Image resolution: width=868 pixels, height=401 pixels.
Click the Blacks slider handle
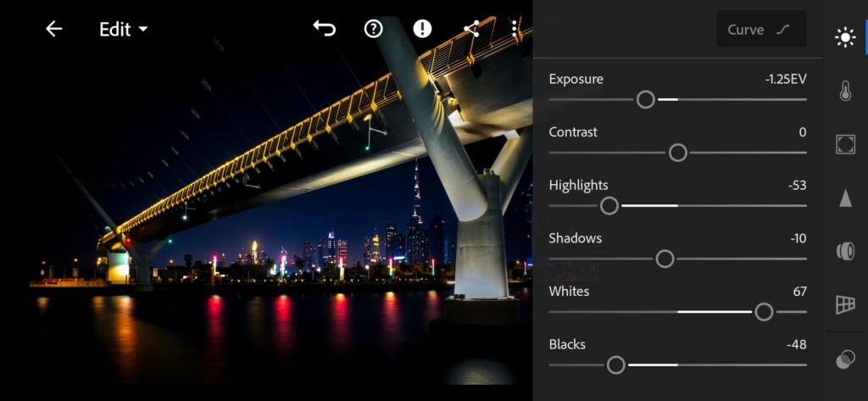(615, 365)
